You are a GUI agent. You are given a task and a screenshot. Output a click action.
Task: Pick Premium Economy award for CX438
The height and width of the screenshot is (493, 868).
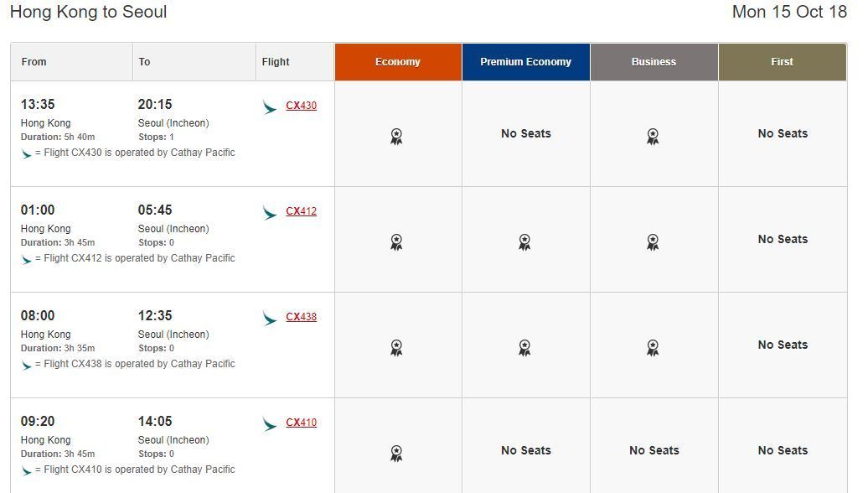[x=524, y=348]
